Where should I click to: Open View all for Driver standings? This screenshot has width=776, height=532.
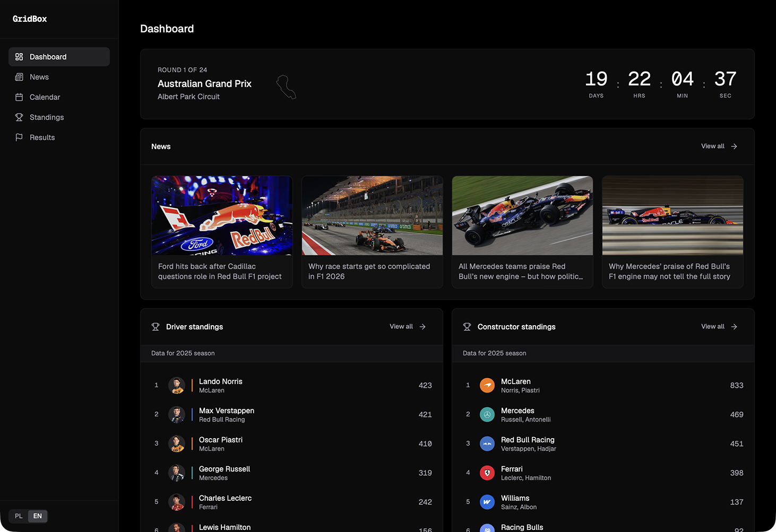(401, 326)
